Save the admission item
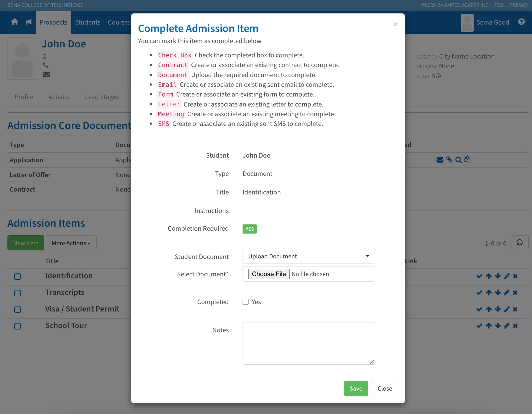The height and width of the screenshot is (414, 532). pos(356,388)
